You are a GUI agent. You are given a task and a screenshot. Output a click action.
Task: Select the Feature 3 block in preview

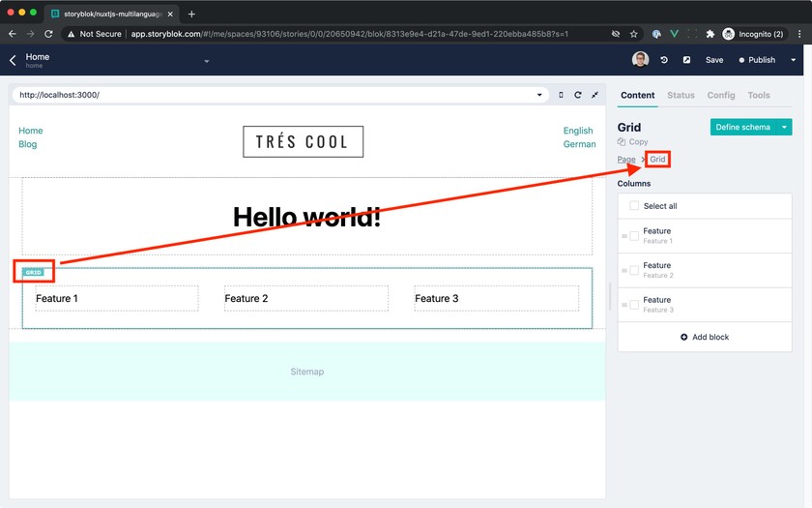click(x=496, y=298)
